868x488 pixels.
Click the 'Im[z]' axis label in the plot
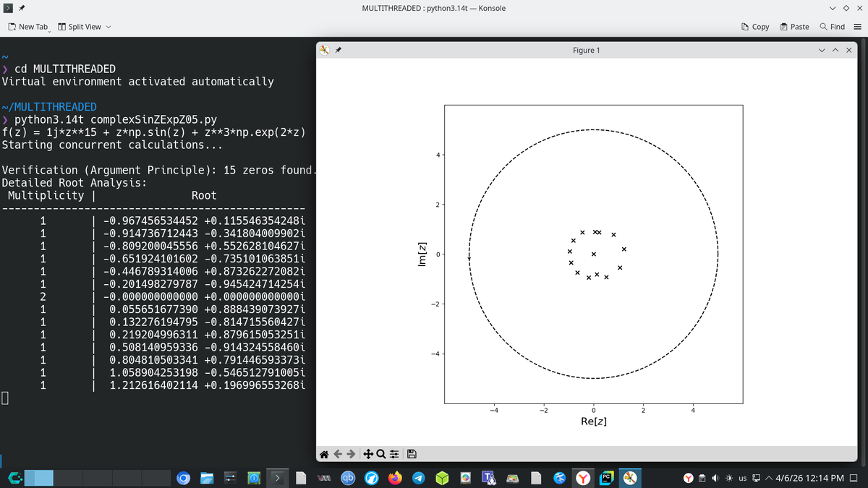(422, 254)
